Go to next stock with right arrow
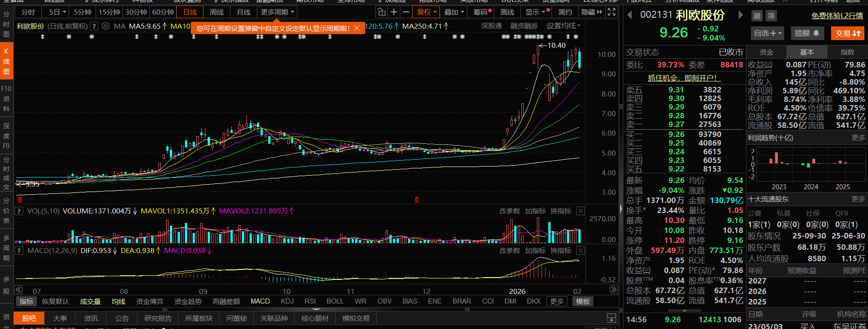Image resolution: width=868 pixels, height=329 pixels. 740,15
